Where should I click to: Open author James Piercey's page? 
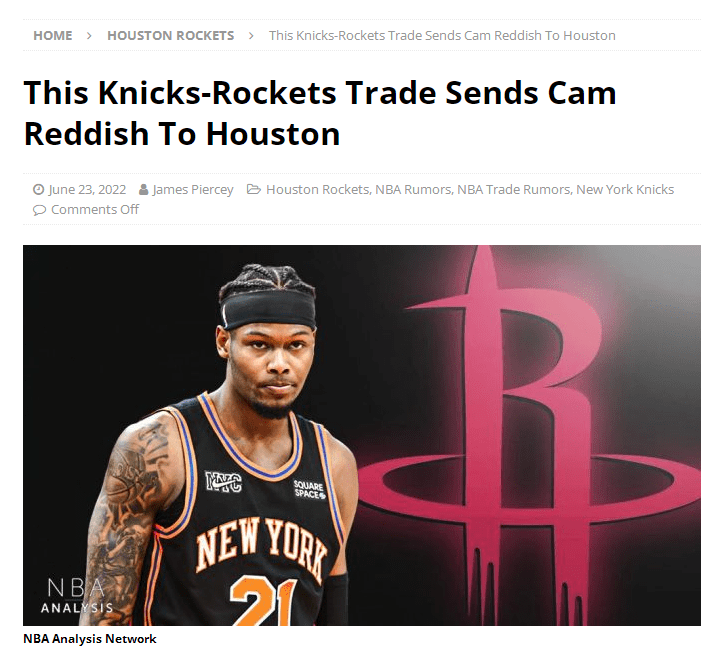193,189
